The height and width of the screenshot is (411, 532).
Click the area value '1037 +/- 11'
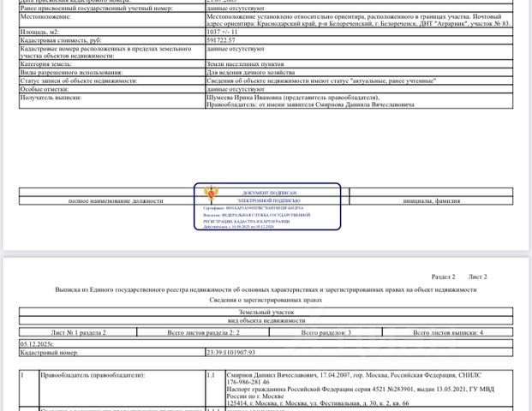(222, 32)
